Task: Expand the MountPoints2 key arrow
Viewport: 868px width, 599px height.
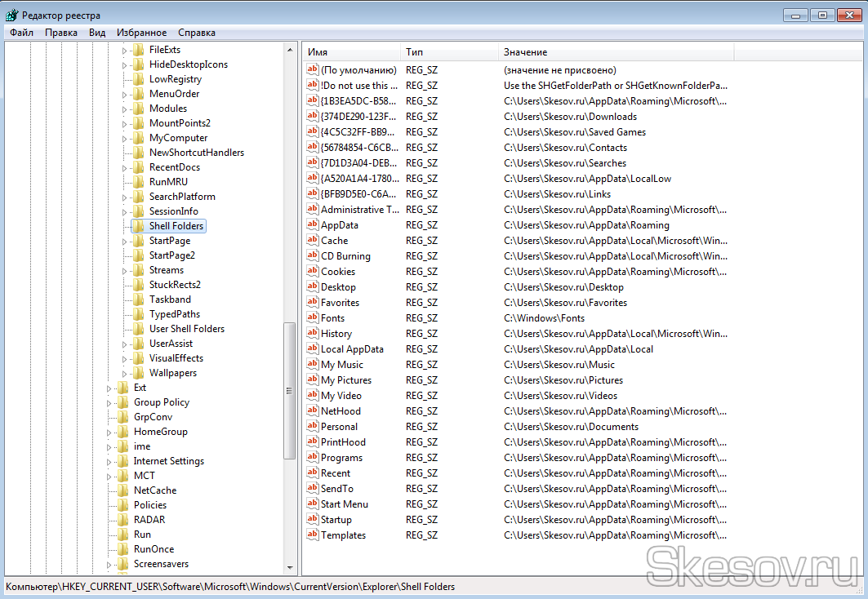Action: coord(125,123)
